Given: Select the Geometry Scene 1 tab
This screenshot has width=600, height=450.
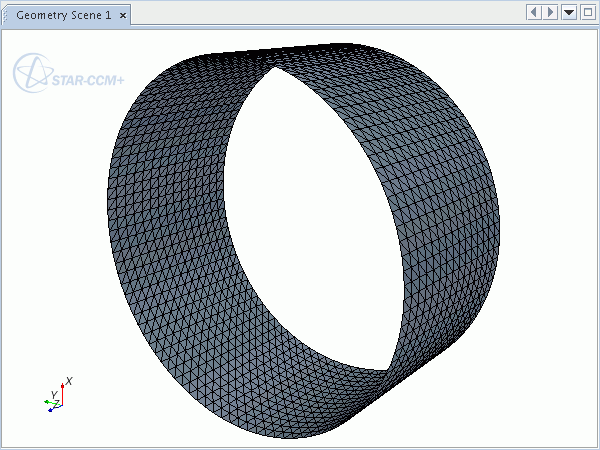Looking at the screenshot, I should (x=63, y=16).
